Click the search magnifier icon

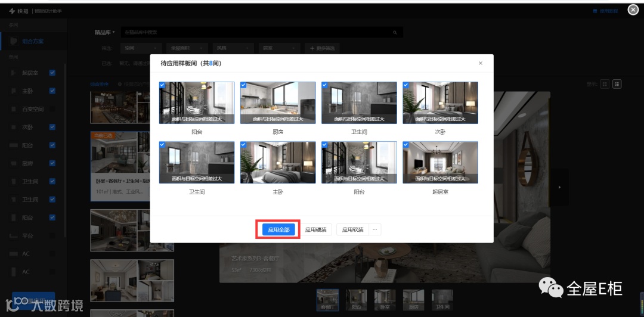395,32
